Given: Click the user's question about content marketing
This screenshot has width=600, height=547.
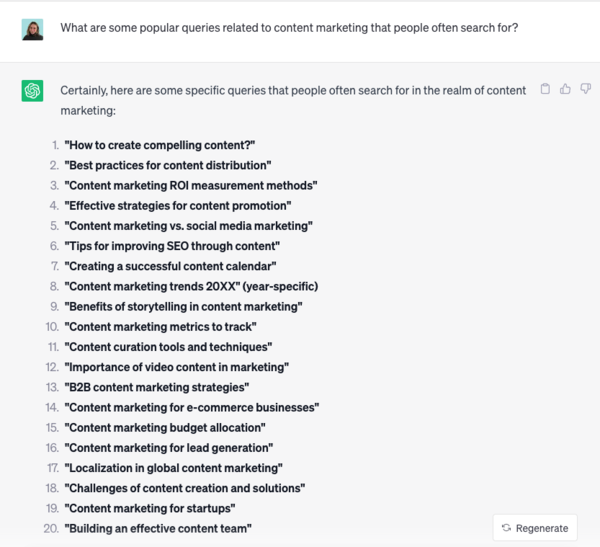Looking at the screenshot, I should click(288, 28).
